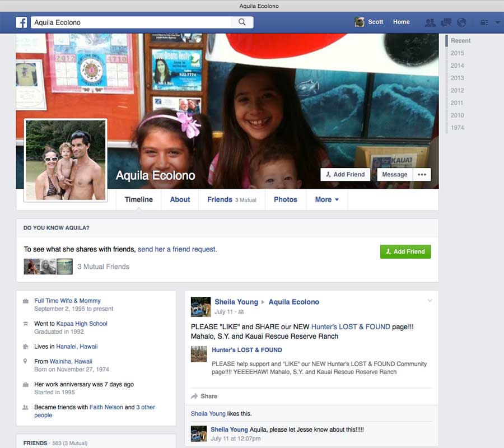Click second mutual friend thumbnail

[48, 267]
